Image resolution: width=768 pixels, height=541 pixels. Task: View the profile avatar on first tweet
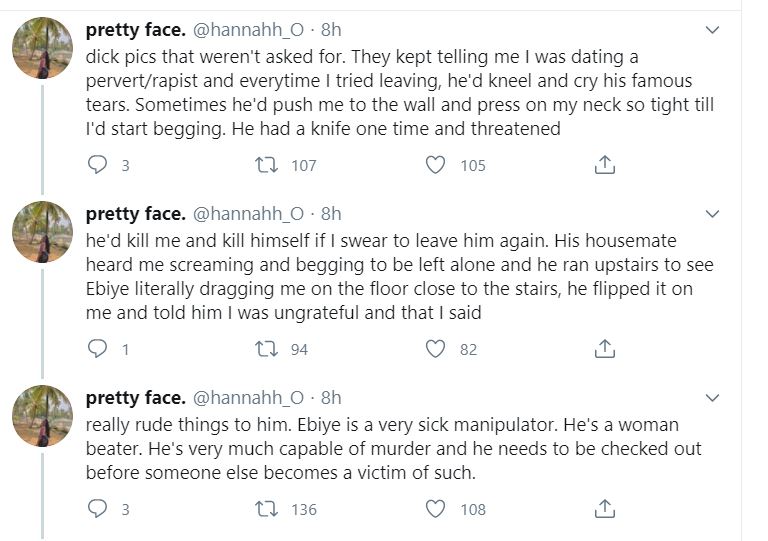click(43, 48)
